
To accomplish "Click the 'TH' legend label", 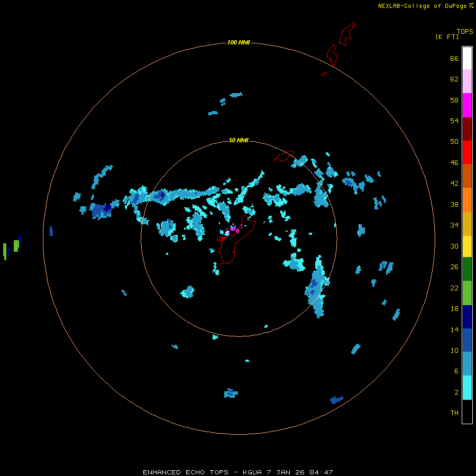I will pos(454,413).
